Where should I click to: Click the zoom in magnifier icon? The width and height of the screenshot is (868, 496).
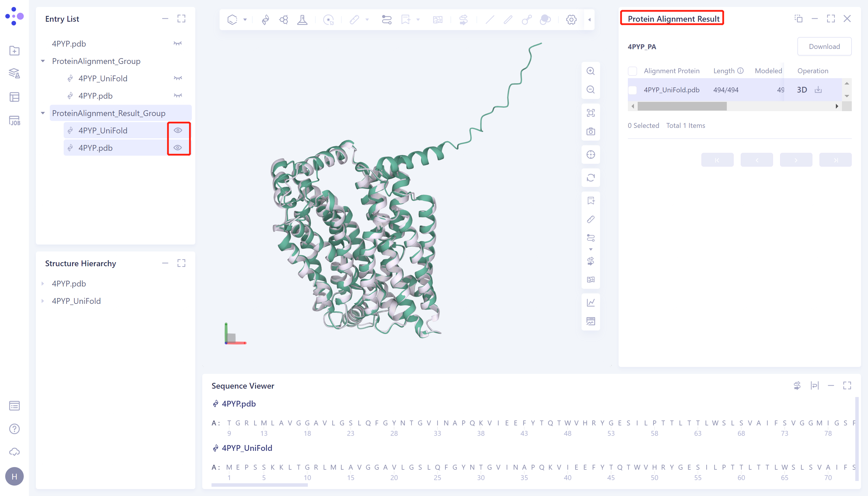tap(591, 71)
